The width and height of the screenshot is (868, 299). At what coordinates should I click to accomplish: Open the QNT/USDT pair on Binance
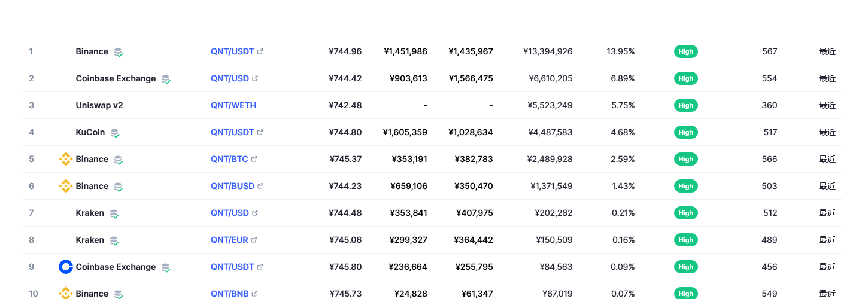pos(232,51)
